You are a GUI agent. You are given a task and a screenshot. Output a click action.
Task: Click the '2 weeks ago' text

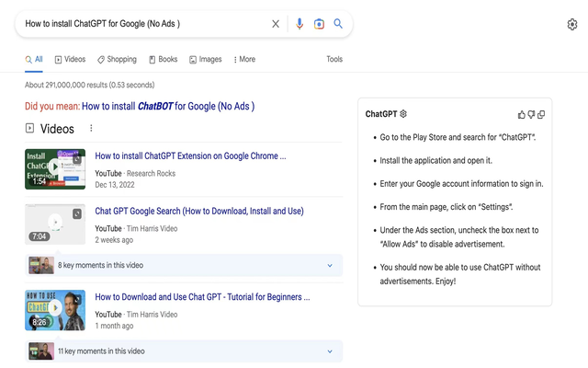click(x=114, y=240)
